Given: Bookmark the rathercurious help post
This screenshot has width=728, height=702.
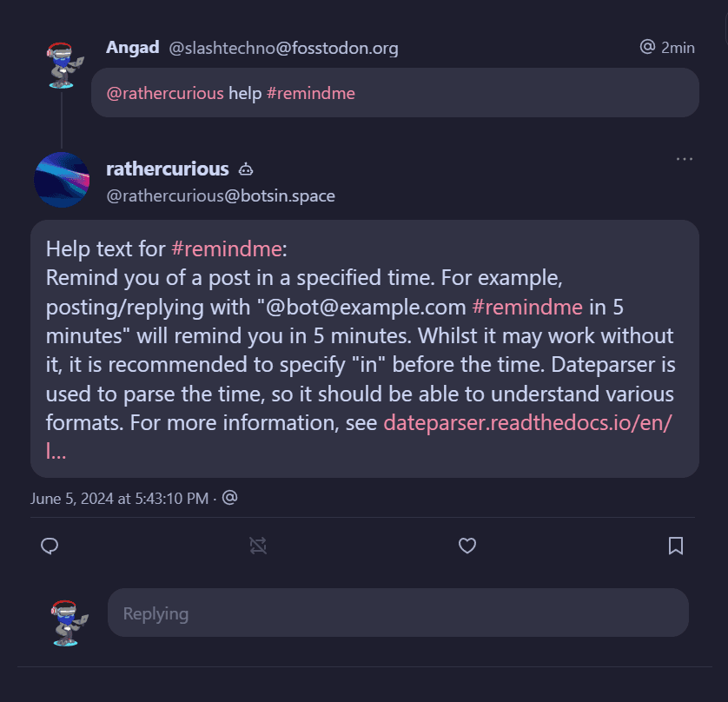Looking at the screenshot, I should [x=675, y=546].
